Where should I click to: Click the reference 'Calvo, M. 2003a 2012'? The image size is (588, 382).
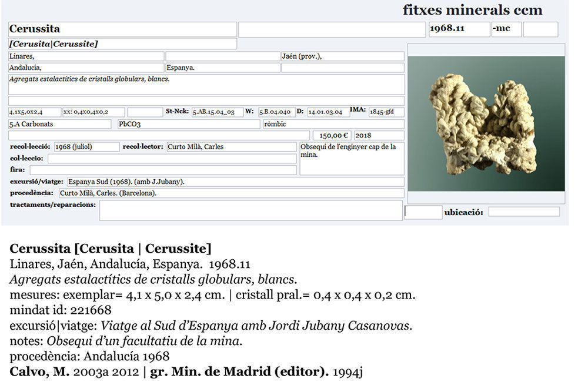(74, 372)
